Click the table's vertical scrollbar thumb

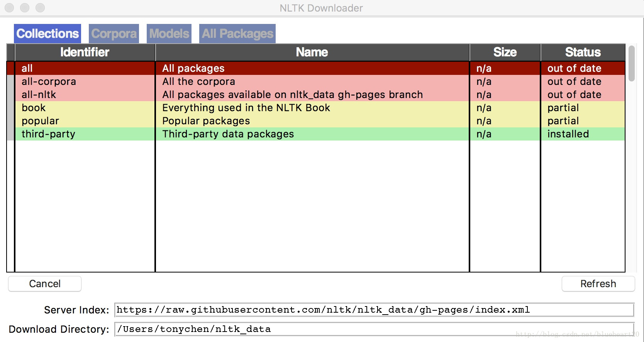point(632,63)
